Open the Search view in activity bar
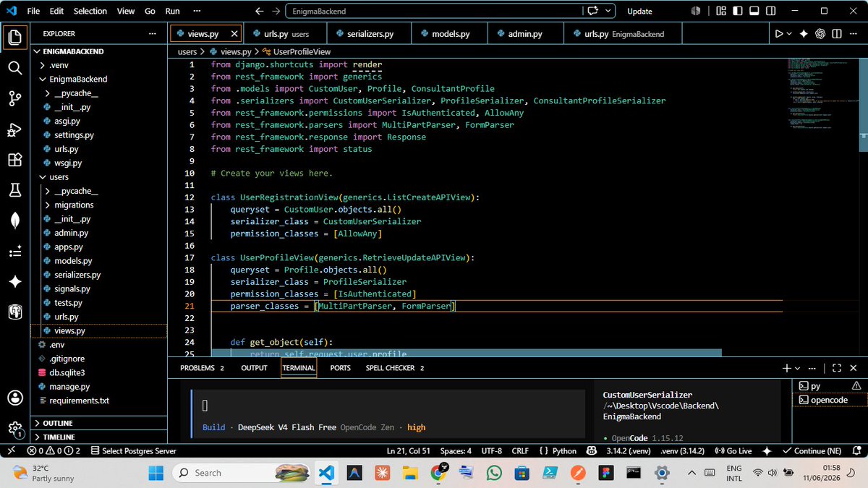 coord(15,68)
